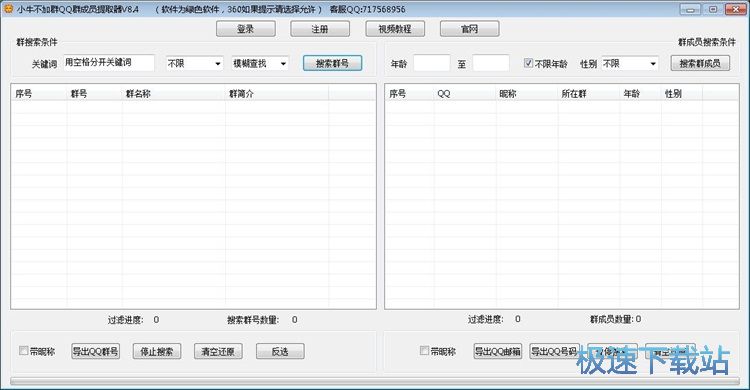Focus the 关键词 keyword input field

tap(109, 63)
